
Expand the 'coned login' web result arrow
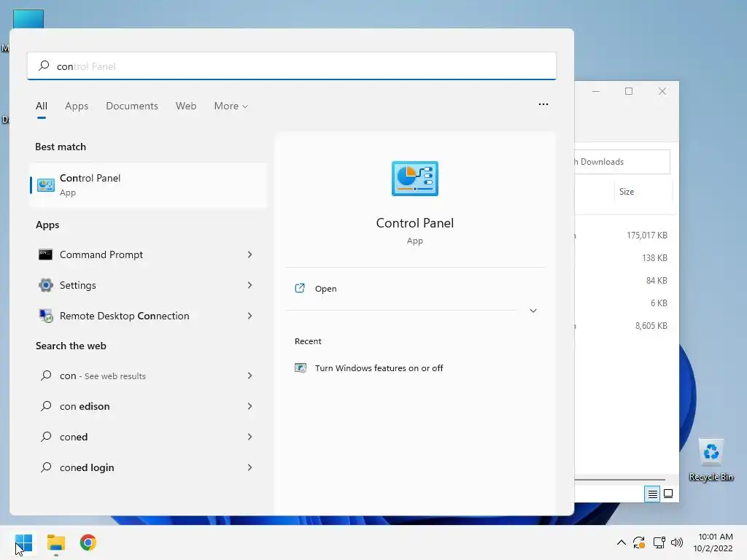point(249,467)
